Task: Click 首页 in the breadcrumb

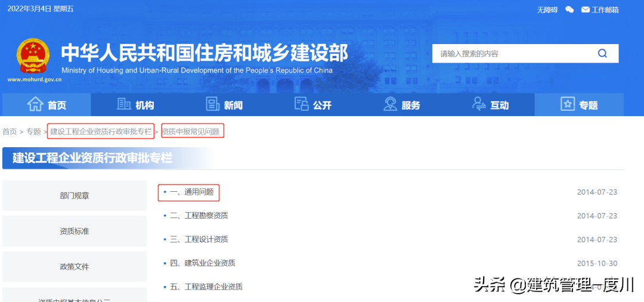Action: 10,132
